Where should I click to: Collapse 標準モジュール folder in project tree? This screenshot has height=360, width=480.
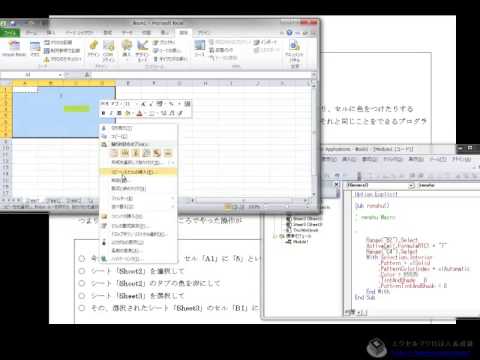pyautogui.click(x=275, y=236)
